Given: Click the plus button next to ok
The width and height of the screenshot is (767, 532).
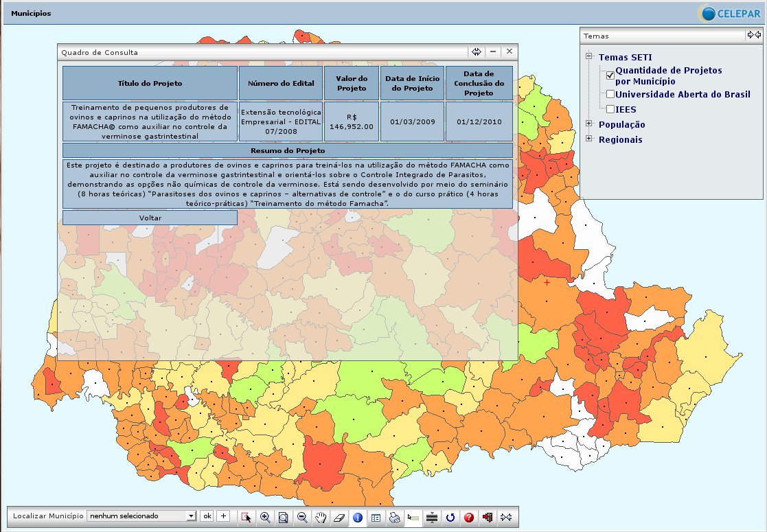Looking at the screenshot, I should (223, 516).
